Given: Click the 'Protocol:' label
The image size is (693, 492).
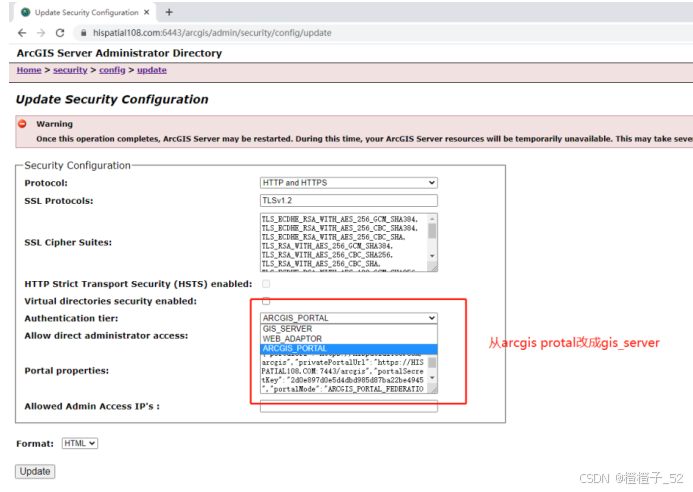Looking at the screenshot, I should (46, 183).
